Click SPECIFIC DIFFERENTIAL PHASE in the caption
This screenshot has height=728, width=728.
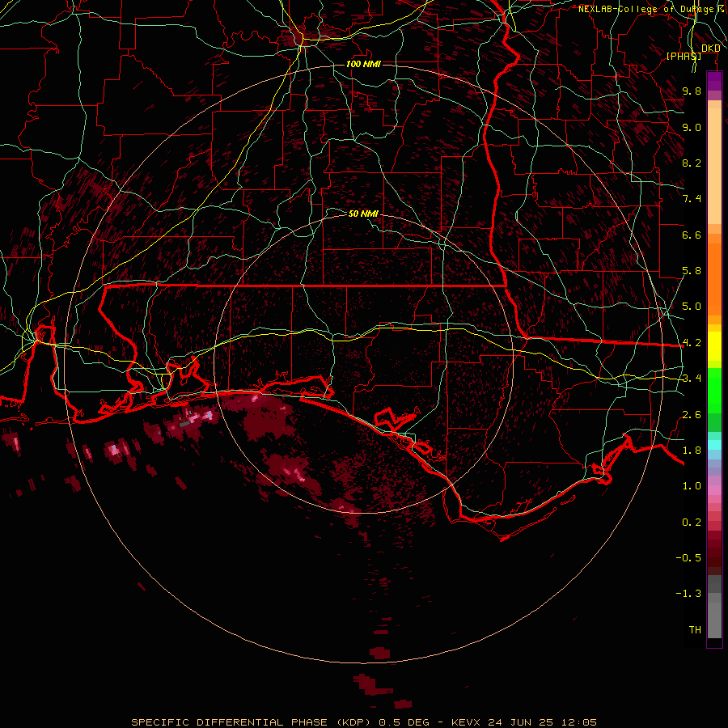pyautogui.click(x=230, y=722)
